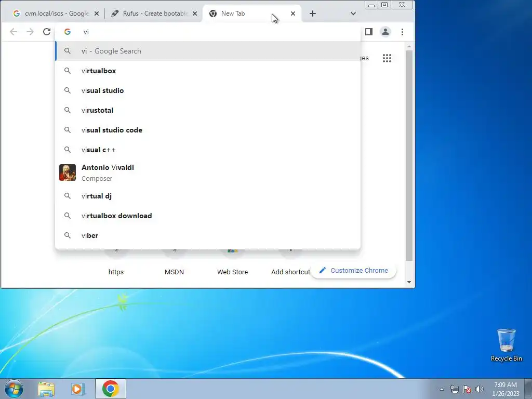532x399 pixels.
Task: Click the page scrollbar down arrow
Action: (409, 282)
